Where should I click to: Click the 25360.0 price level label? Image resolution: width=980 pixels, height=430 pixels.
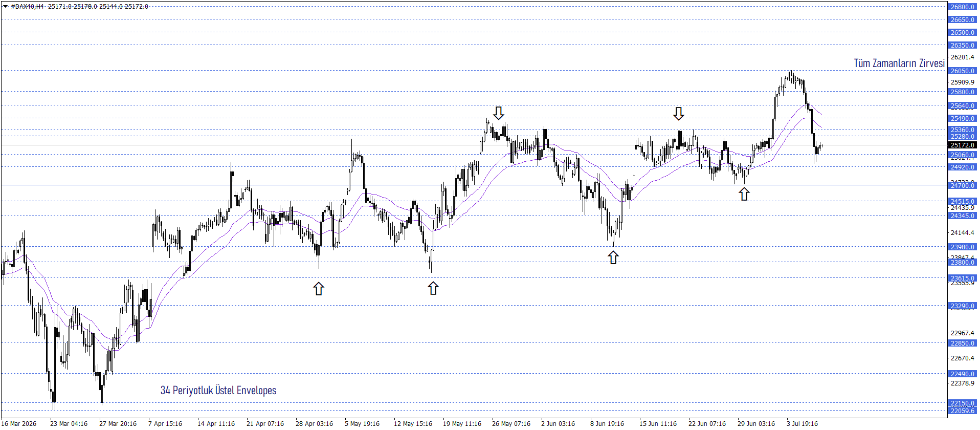pyautogui.click(x=962, y=130)
